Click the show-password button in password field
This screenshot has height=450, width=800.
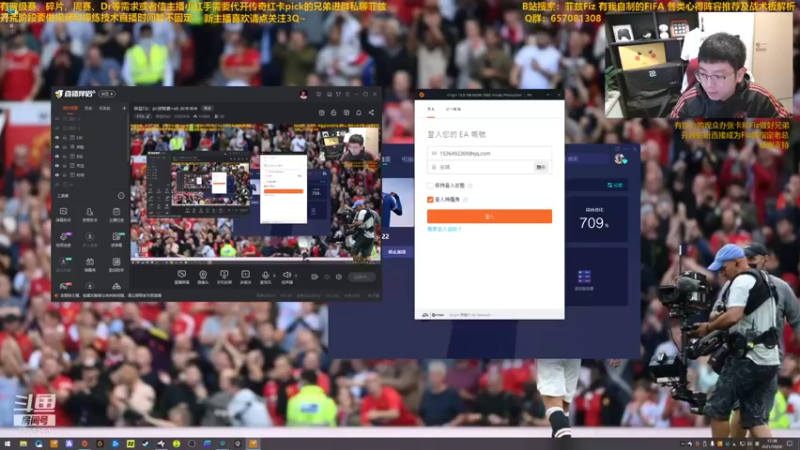(x=541, y=167)
